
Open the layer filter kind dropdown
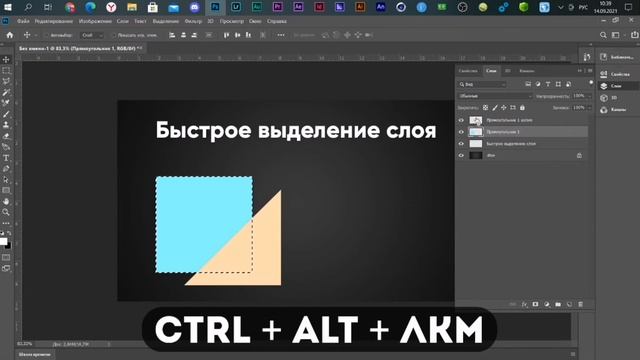pyautogui.click(x=482, y=84)
